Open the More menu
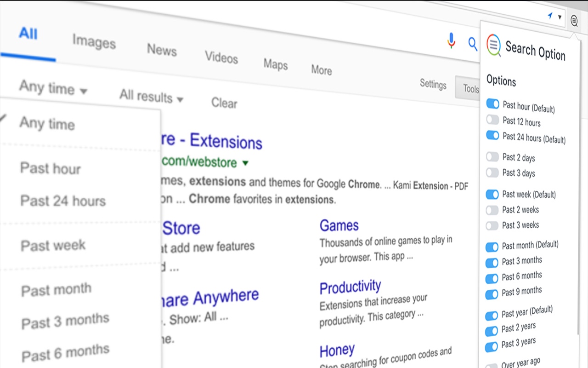 (x=322, y=70)
